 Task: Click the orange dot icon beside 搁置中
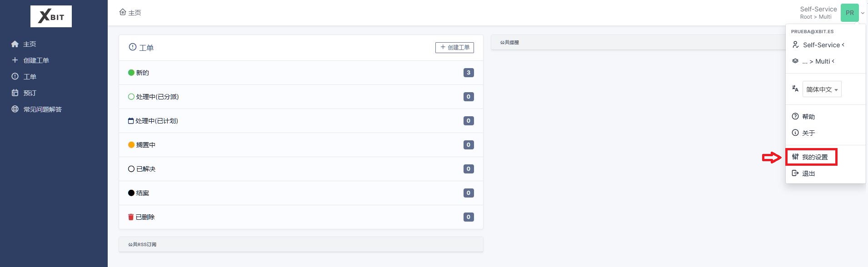pyautogui.click(x=131, y=145)
